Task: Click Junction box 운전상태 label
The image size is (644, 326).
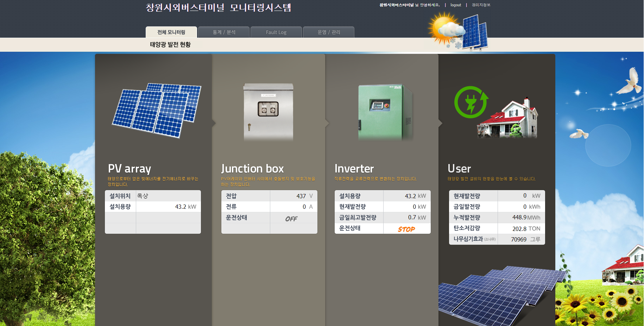Action: (x=236, y=218)
